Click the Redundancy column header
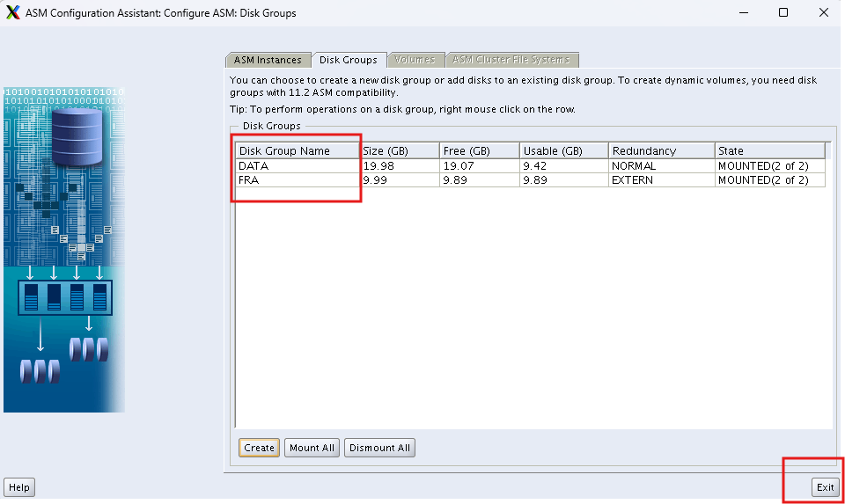This screenshot has width=845, height=504. [x=662, y=150]
